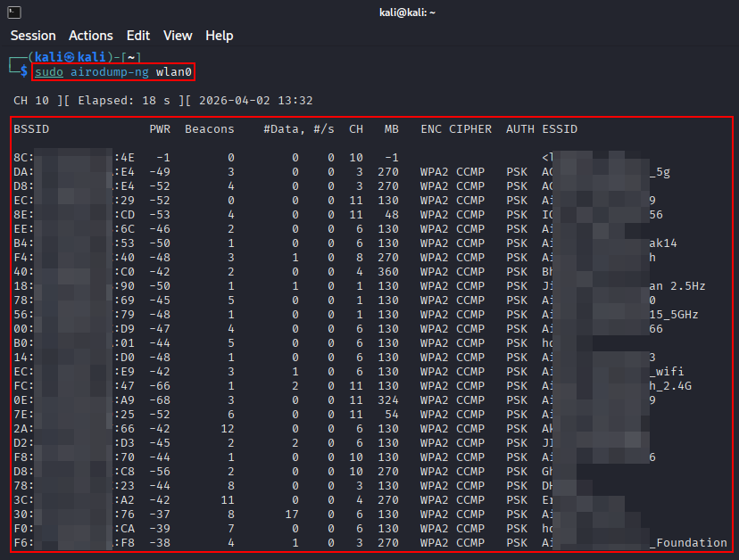The width and height of the screenshot is (739, 560).
Task: Open the Edit menu
Action: 138,36
